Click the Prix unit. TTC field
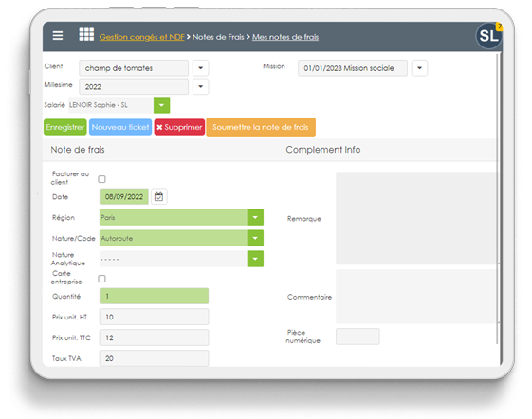This screenshot has width=532, height=419. tap(154, 337)
